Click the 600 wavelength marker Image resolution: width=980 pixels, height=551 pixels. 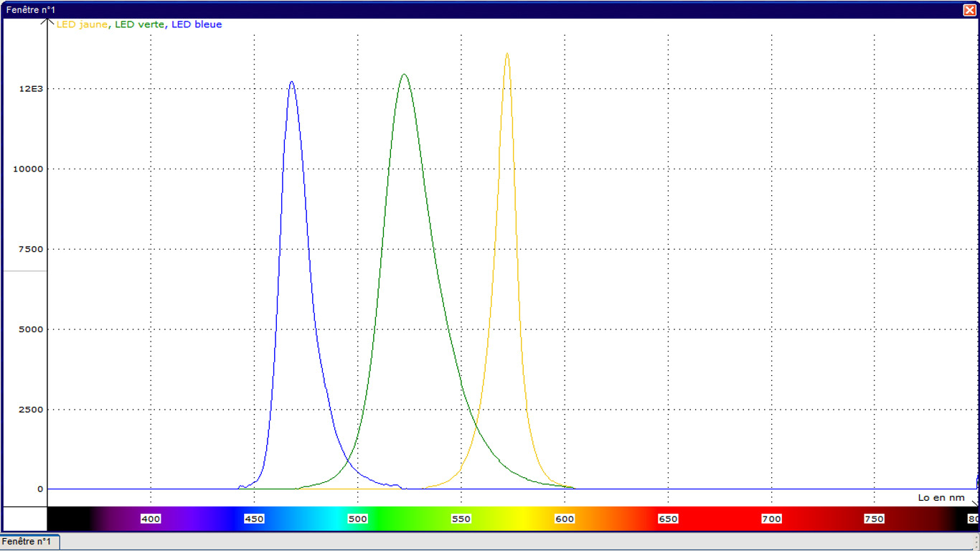(x=565, y=519)
